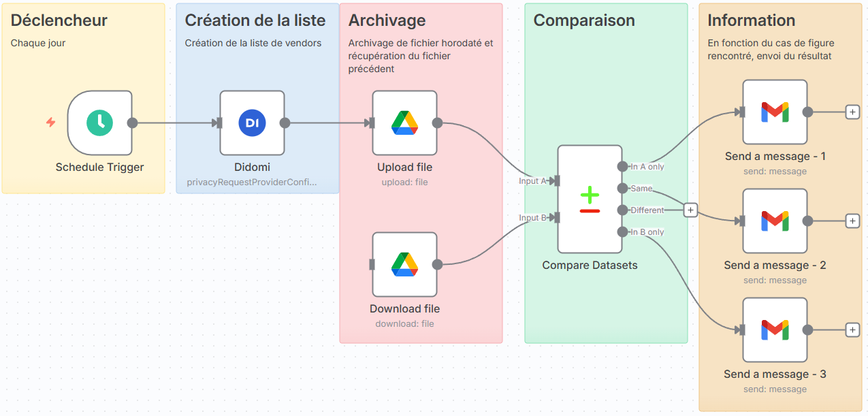868x416 pixels.
Task: Select the Déclencheur sticky note title
Action: [x=59, y=20]
